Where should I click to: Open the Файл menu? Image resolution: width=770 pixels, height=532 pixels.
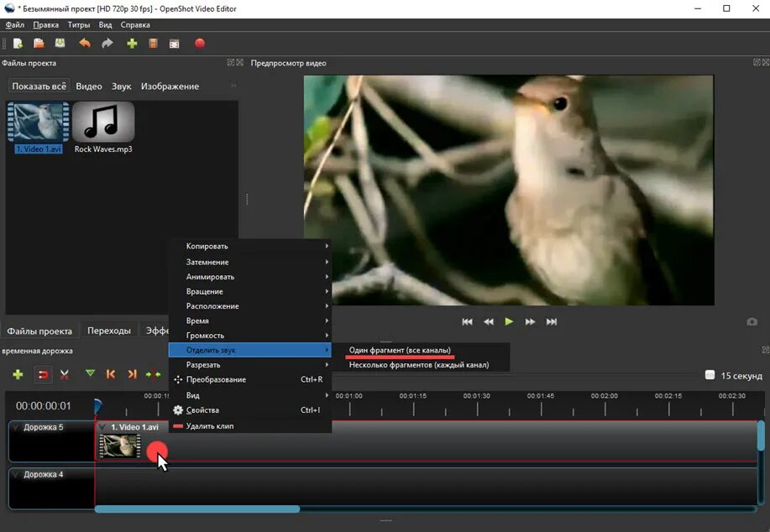tap(15, 24)
